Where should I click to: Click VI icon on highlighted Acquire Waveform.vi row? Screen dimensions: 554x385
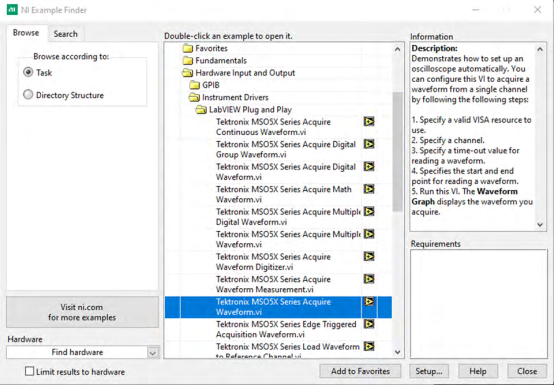tap(369, 302)
